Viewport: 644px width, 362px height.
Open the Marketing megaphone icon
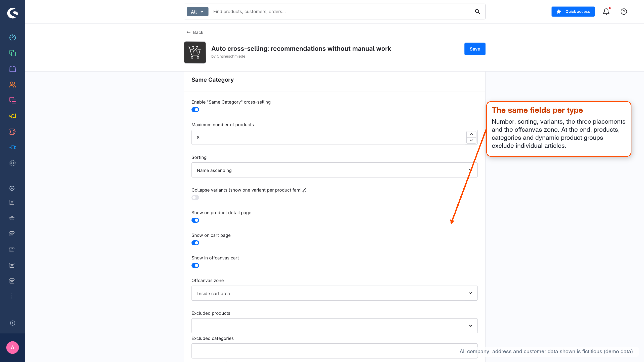point(13,116)
